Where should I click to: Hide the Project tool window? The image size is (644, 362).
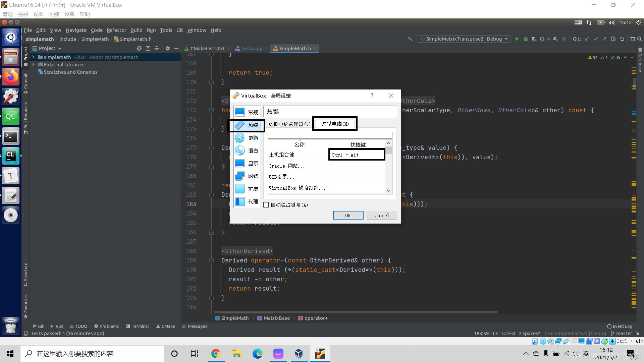pos(176,48)
